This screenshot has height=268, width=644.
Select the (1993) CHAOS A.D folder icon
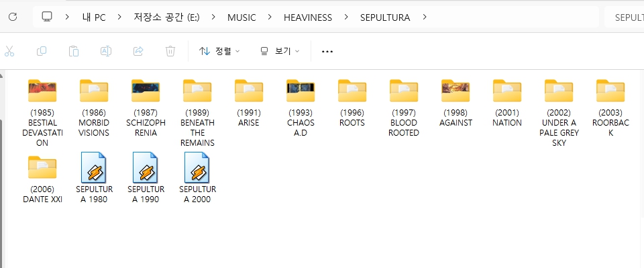coord(301,91)
